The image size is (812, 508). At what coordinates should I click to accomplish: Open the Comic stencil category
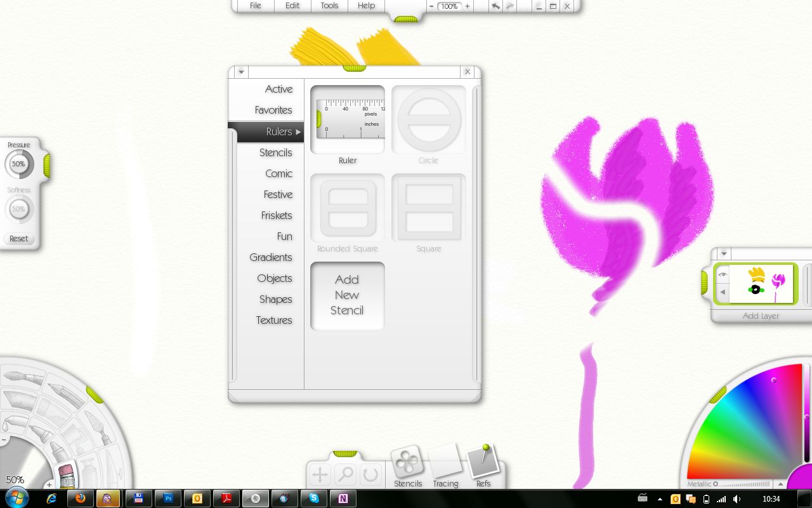pos(278,173)
